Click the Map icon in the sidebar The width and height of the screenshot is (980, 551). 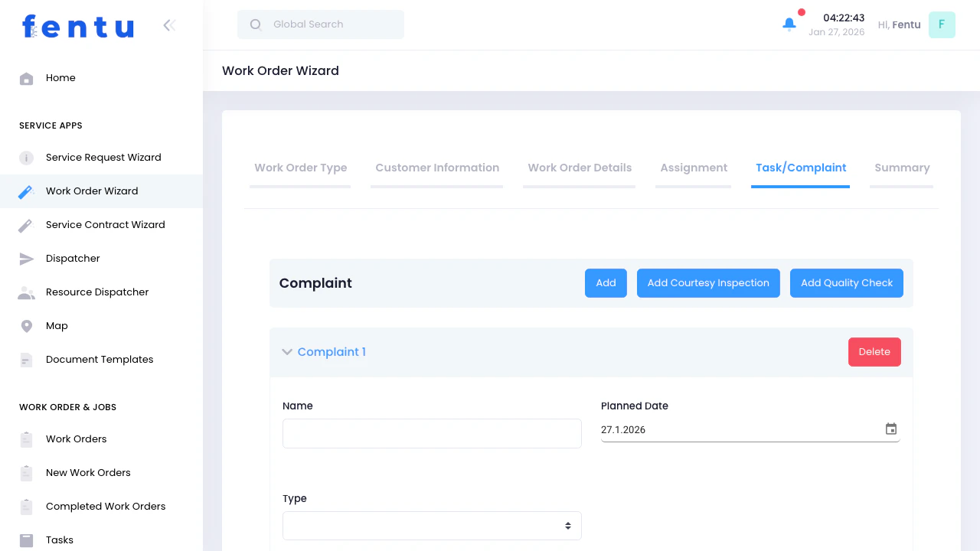(25, 325)
